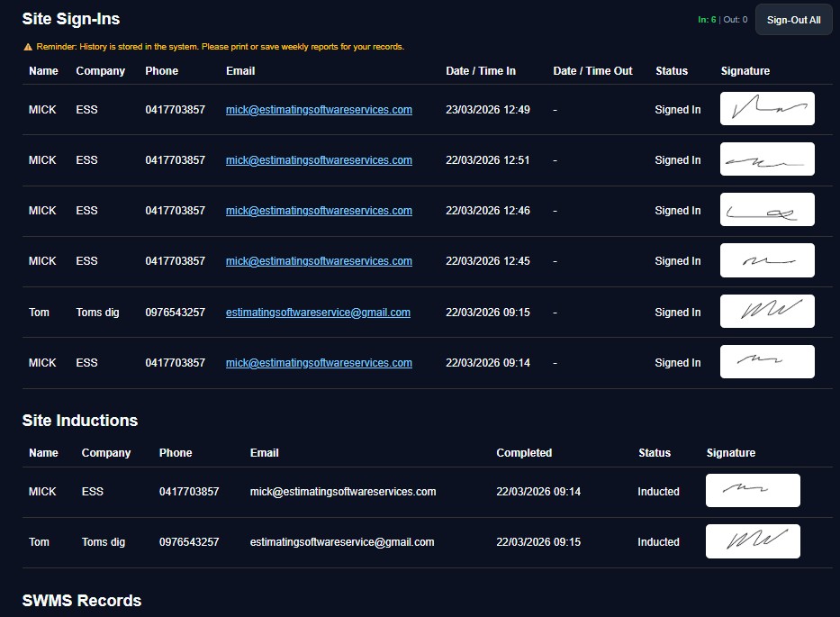This screenshot has height=617, width=840.
Task: Click the Sign-Out All button
Action: tap(793, 20)
